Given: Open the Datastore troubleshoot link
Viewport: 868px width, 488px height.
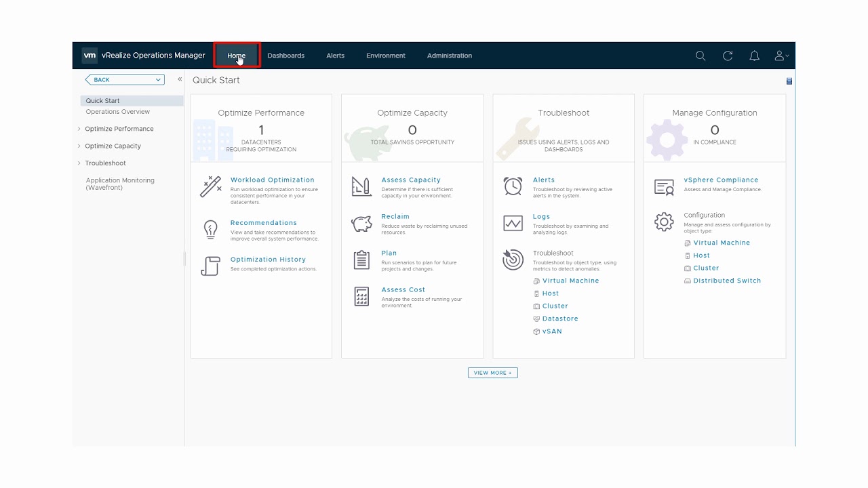Looking at the screenshot, I should coord(559,319).
